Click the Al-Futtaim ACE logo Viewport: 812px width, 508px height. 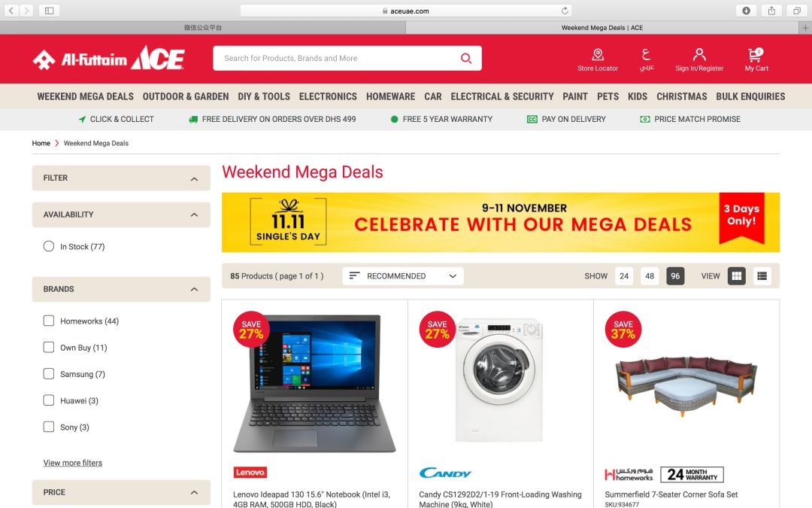point(109,58)
